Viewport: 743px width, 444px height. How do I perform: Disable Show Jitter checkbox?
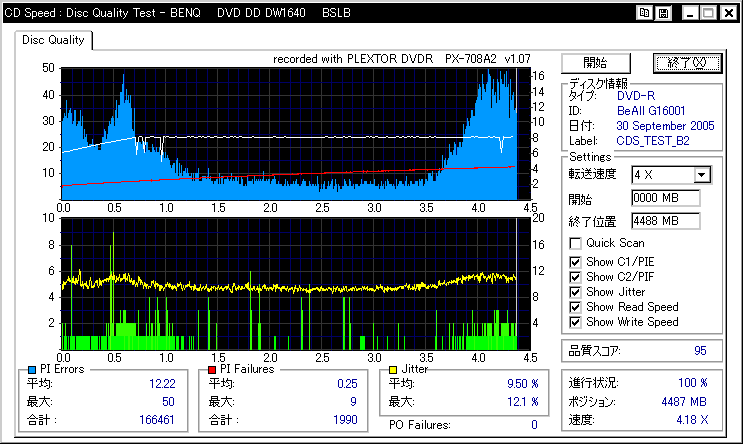click(575, 292)
